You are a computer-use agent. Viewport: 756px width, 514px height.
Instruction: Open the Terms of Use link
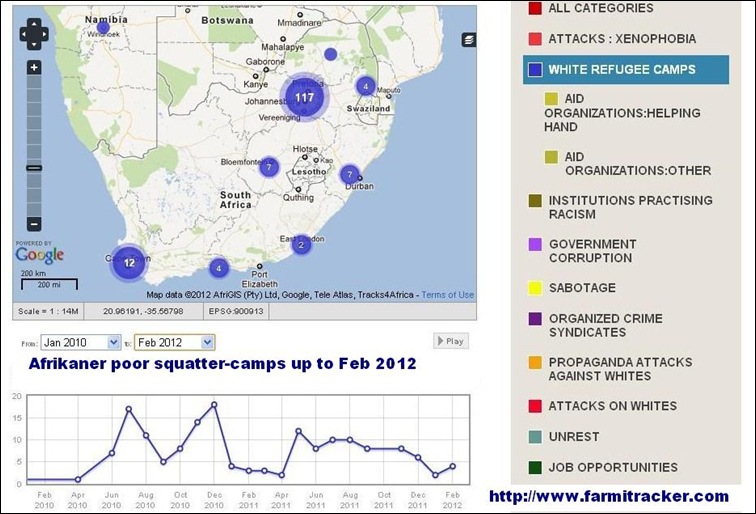click(447, 295)
